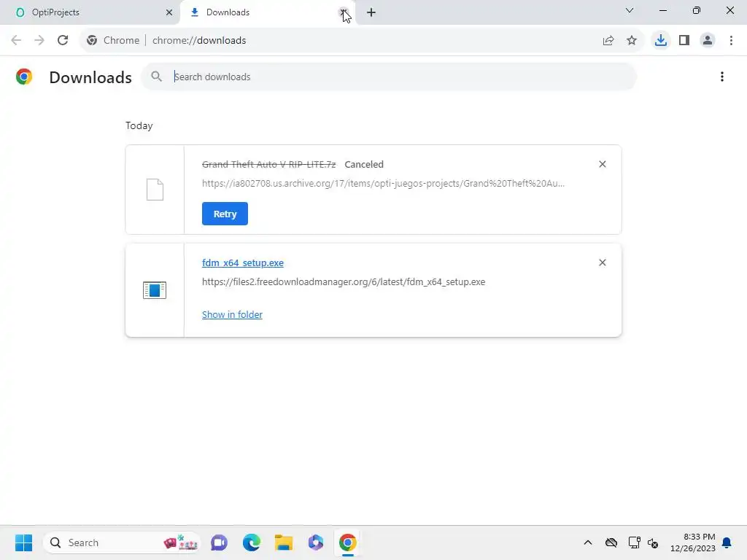747x560 pixels.
Task: Launch Microsoft Edge from taskbar
Action: tap(252, 542)
